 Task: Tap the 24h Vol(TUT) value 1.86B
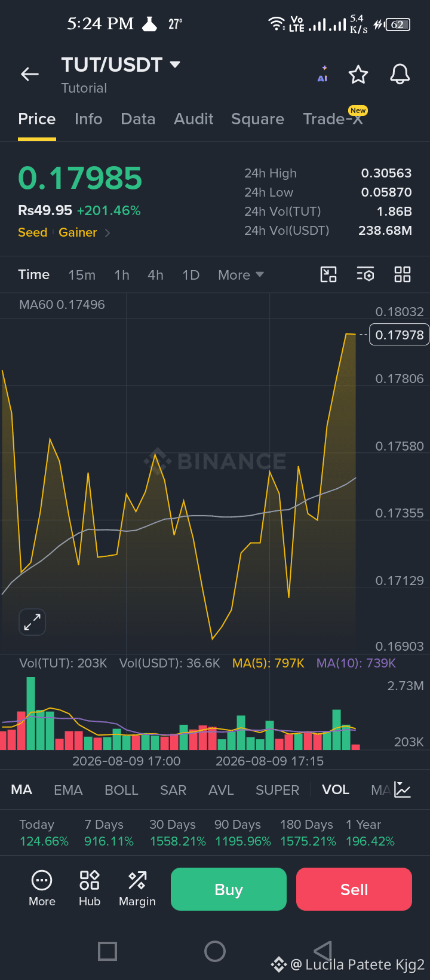point(394,212)
